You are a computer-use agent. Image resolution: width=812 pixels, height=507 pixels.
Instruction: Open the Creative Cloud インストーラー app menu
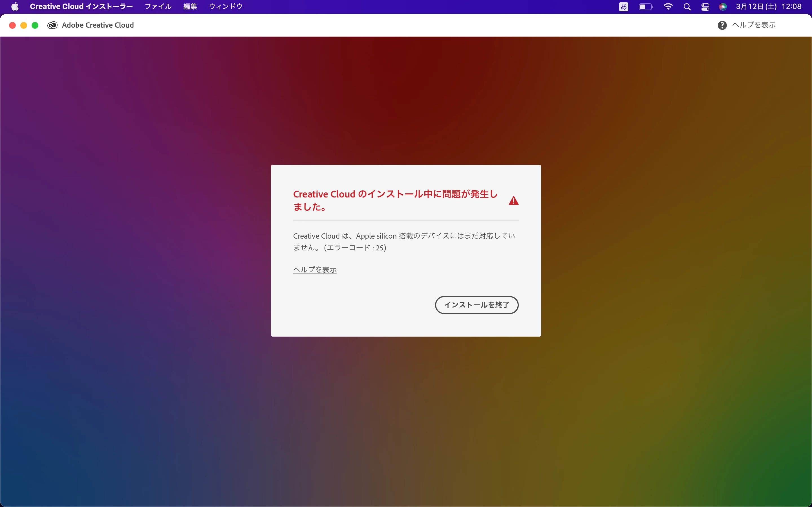(x=81, y=6)
